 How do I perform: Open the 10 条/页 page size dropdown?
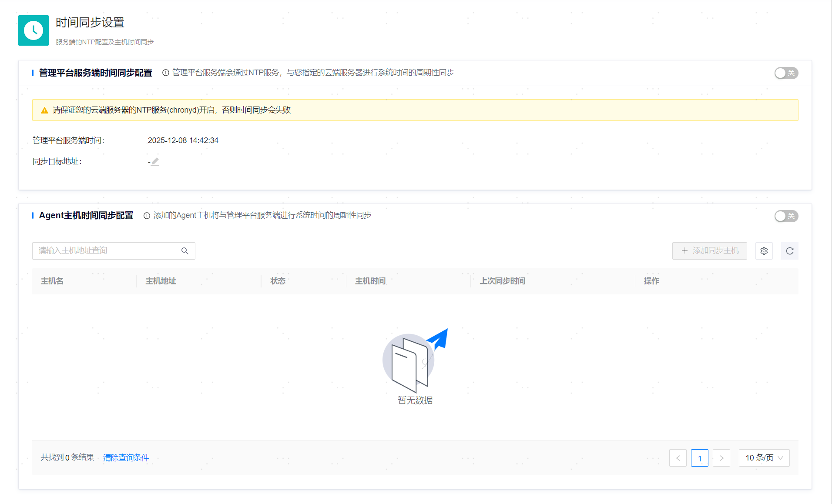point(764,458)
